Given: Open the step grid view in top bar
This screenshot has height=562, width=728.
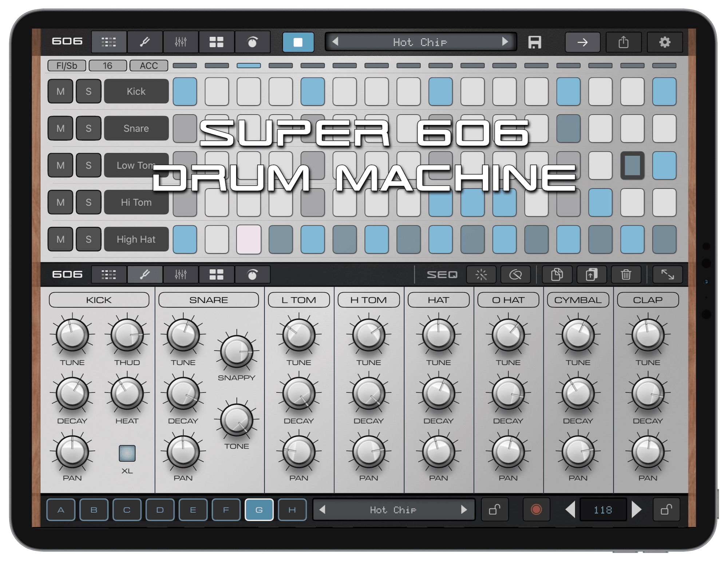Looking at the screenshot, I should pos(108,42).
